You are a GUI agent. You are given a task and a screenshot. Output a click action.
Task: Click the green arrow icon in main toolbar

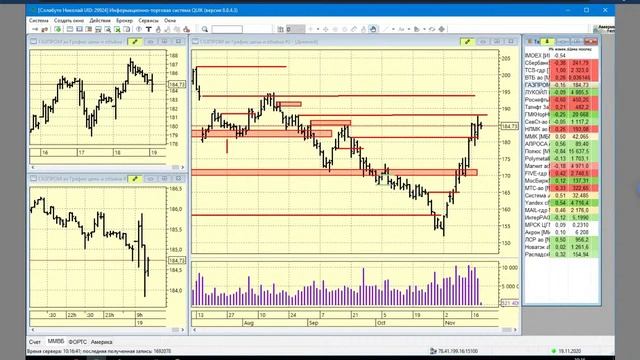(58, 29)
